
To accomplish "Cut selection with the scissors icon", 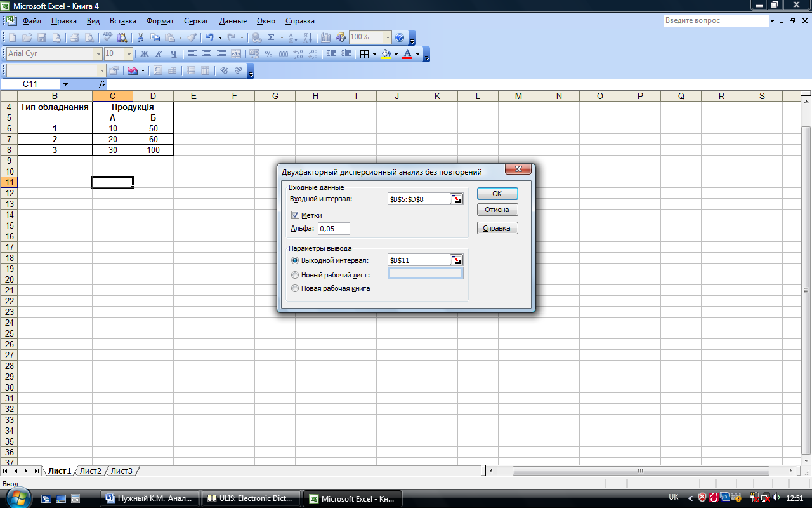I will pyautogui.click(x=140, y=37).
